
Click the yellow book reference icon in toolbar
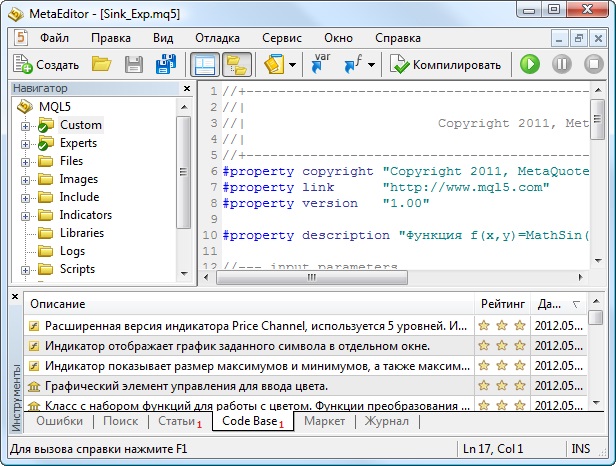click(274, 64)
